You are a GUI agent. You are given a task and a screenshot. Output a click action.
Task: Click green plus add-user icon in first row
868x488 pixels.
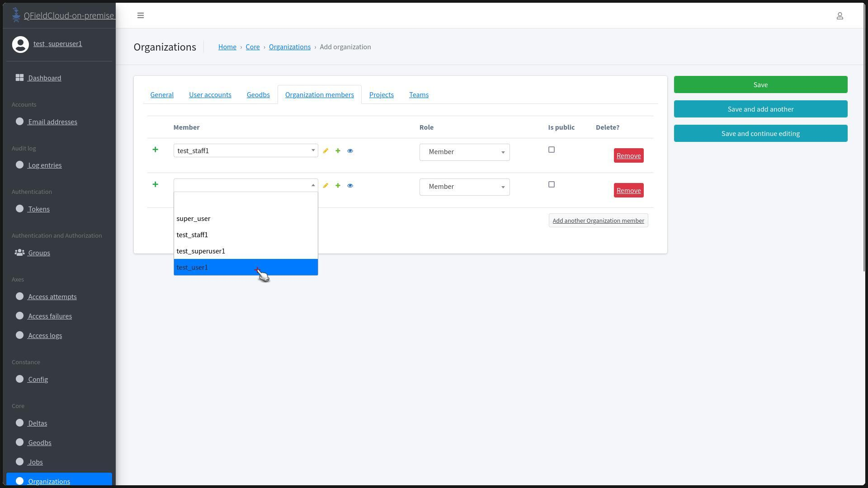(x=338, y=151)
